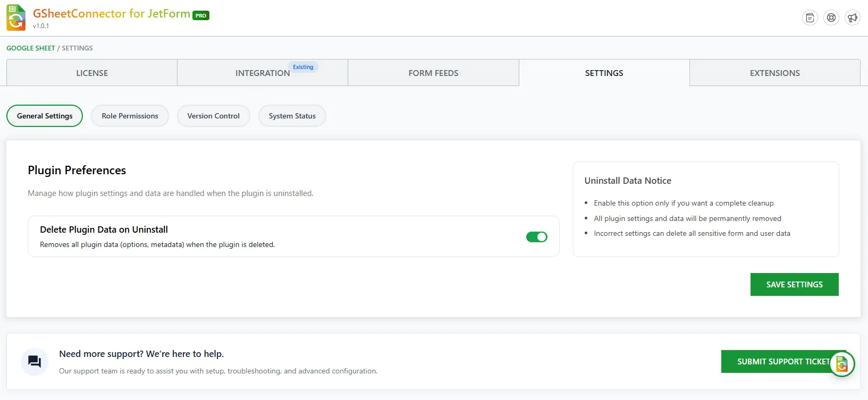Click the Plugin Preferences heading
Viewport: 868px width, 400px height.
pyautogui.click(x=77, y=170)
